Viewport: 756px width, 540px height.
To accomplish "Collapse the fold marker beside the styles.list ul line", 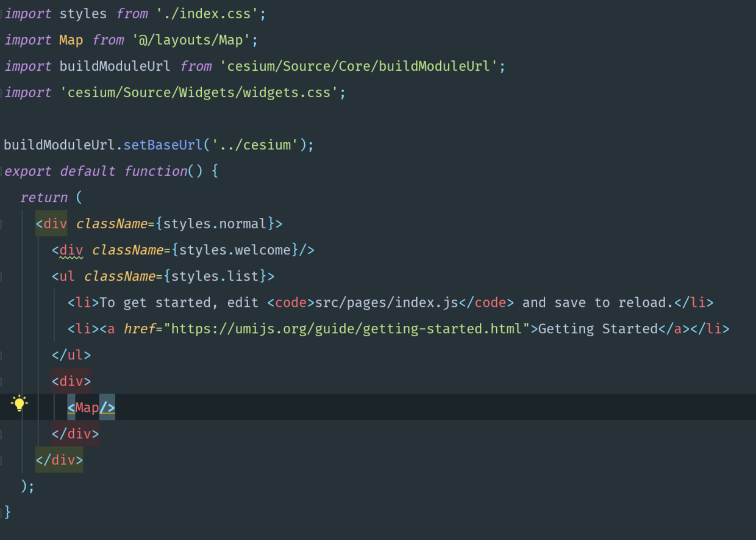I will (x=1, y=276).
